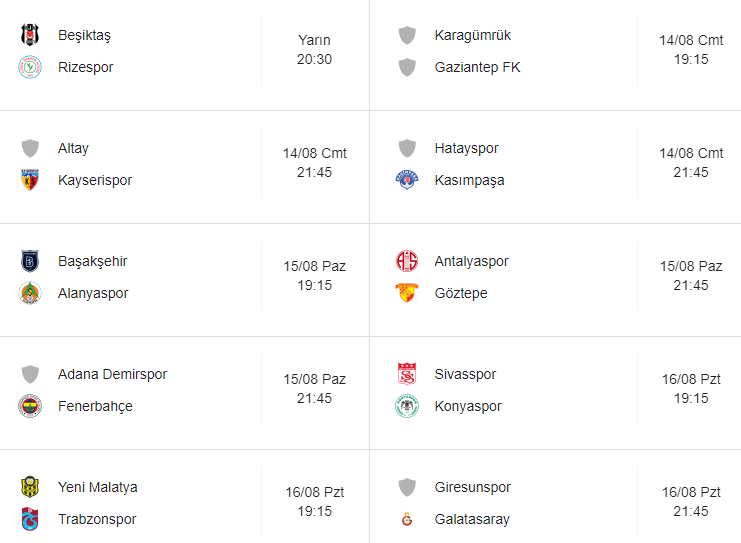Click the Karagümrük placeholder shield icon
The width and height of the screenshot is (741, 543).
(x=407, y=35)
